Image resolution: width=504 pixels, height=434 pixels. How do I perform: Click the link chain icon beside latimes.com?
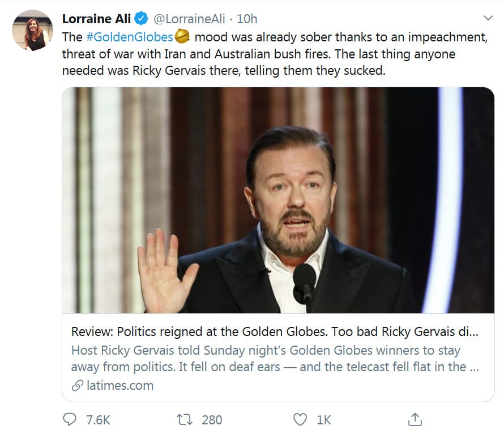coord(77,386)
